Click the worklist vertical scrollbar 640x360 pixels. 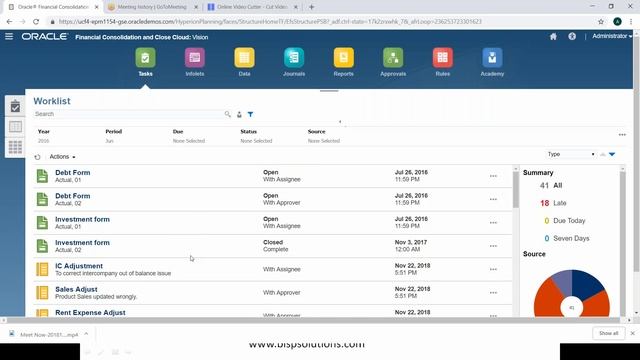[516, 190]
